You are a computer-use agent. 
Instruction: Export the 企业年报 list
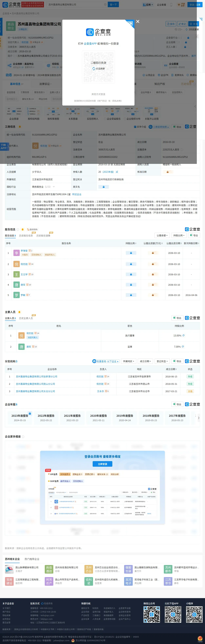tap(177, 404)
